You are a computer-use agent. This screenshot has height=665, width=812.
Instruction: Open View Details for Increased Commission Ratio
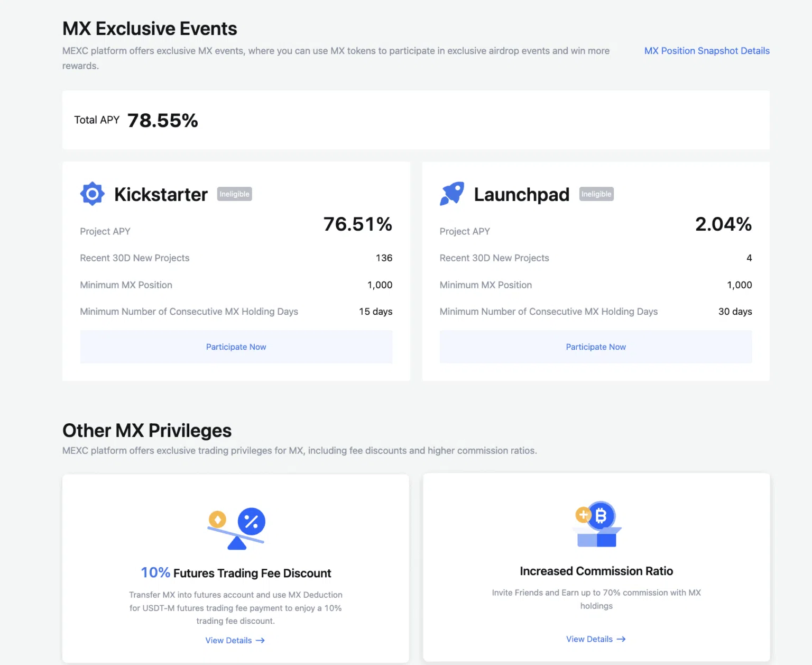[x=596, y=639]
